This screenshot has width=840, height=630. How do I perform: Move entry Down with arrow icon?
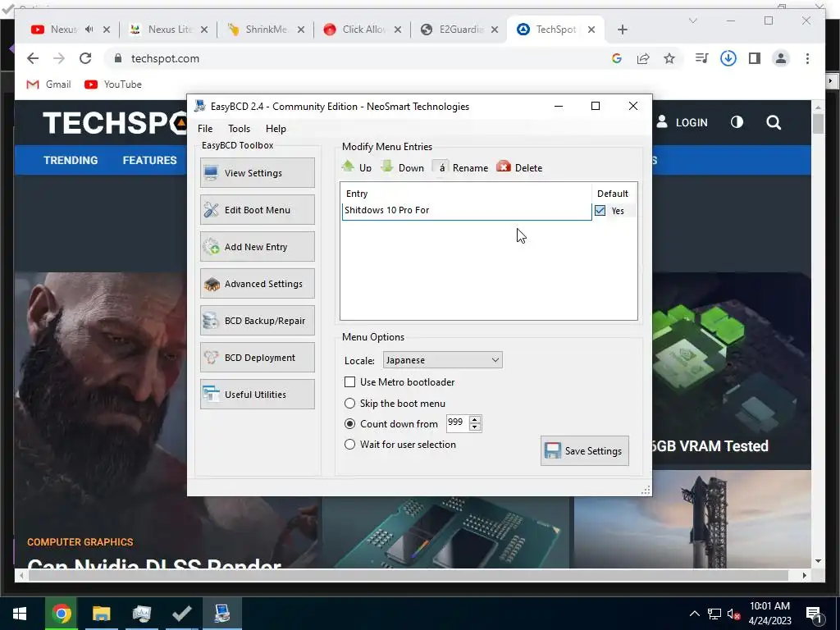click(x=402, y=167)
